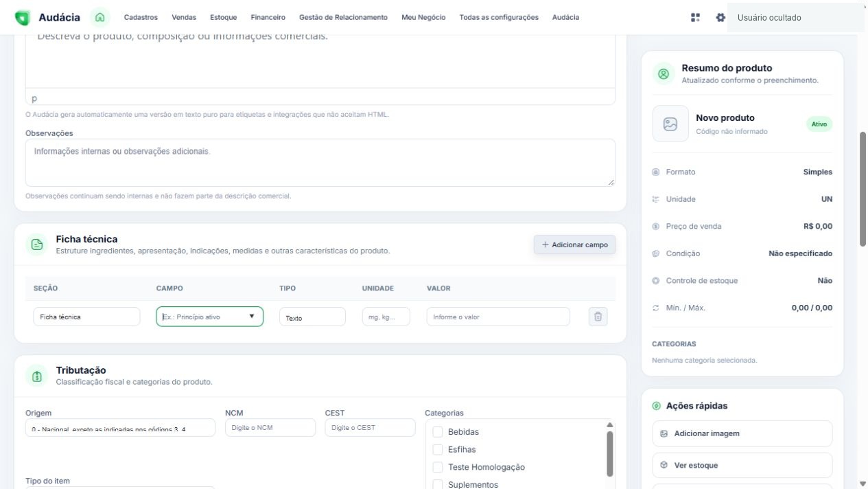Click the Audácia shield logo

23,18
